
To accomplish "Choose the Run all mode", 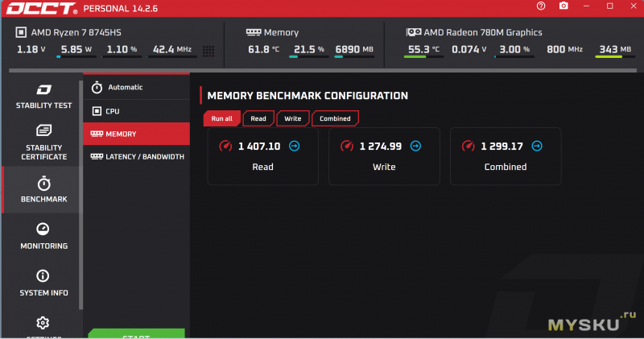I will [x=222, y=118].
